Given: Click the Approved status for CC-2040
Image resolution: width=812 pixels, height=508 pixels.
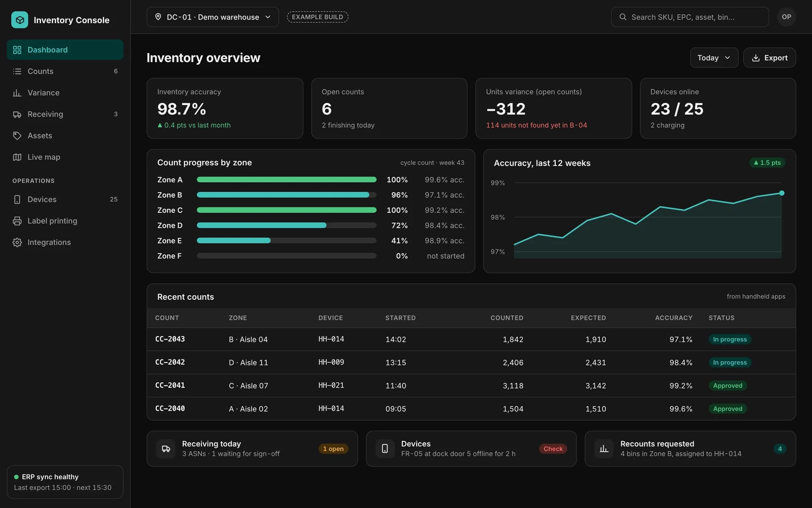Looking at the screenshot, I should tap(727, 409).
